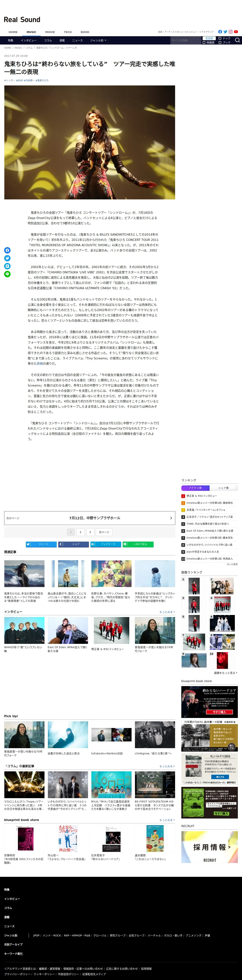Open the MOVIE top tab

[50, 32]
